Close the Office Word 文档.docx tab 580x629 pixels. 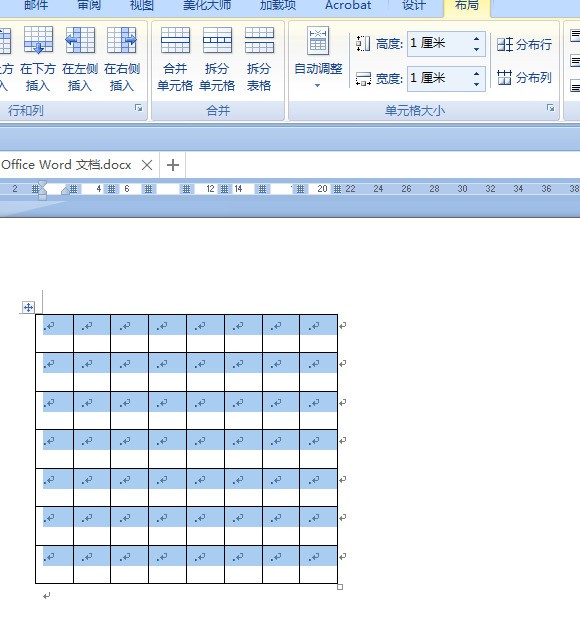147,165
